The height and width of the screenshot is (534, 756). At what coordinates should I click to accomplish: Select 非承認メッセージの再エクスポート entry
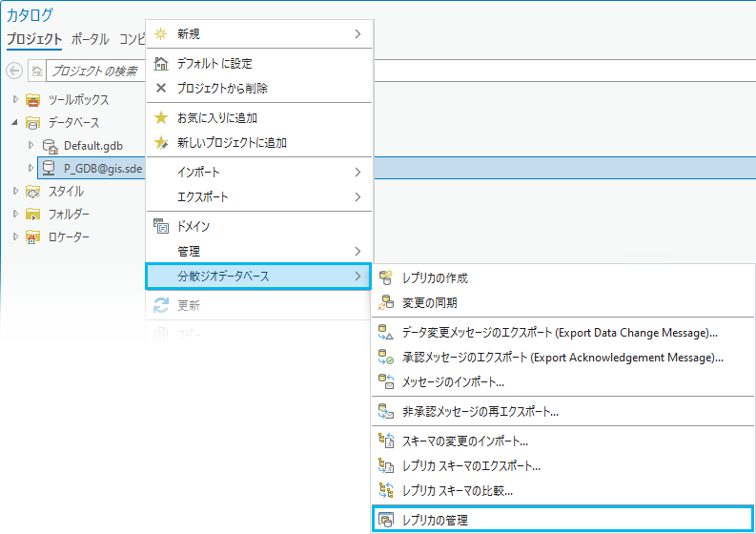click(563, 412)
